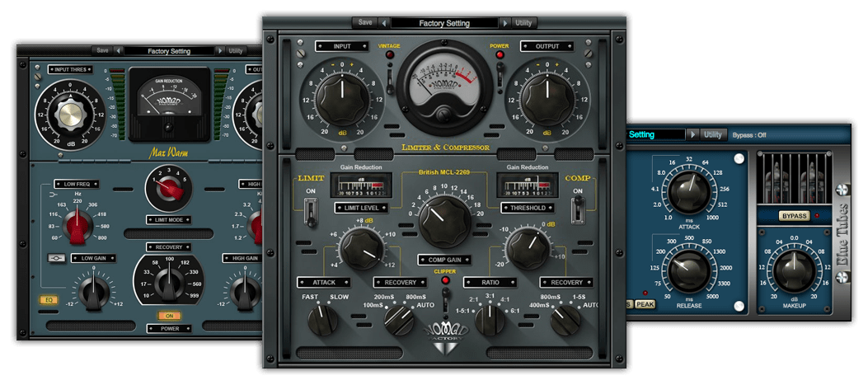Click the LIMIT LEVEL knob
This screenshot has height=385, width=868.
tap(362, 247)
